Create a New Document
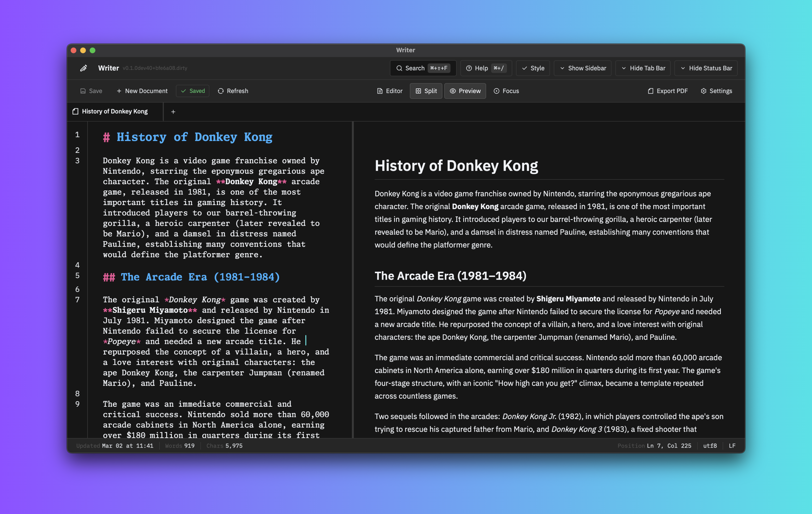The image size is (812, 514). tap(142, 91)
